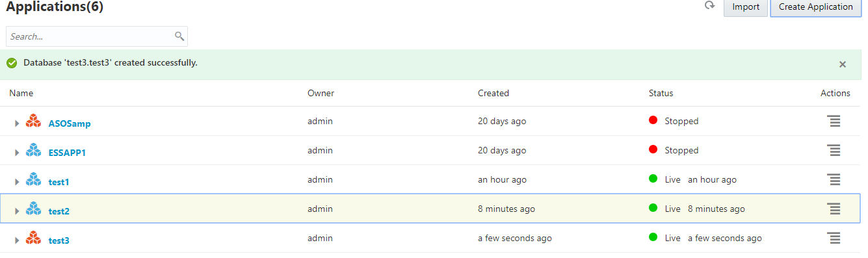Screen dimensions: 868x258
Task: Expand the test3 application row
Action: (x=17, y=240)
